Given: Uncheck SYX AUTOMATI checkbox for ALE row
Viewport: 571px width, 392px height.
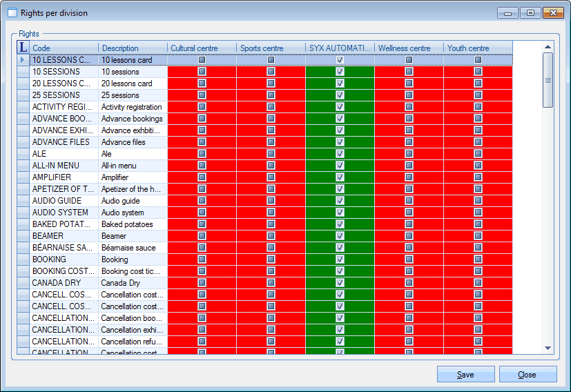Looking at the screenshot, I should [340, 154].
